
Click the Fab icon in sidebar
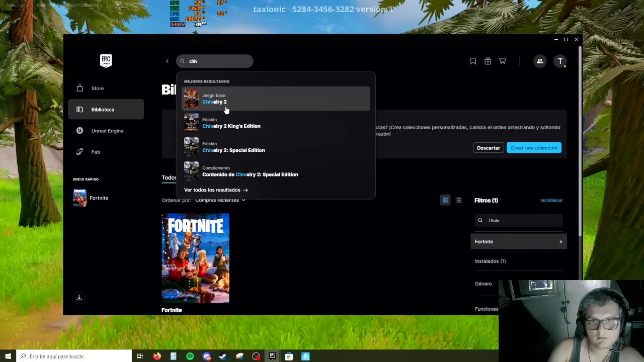tap(79, 151)
